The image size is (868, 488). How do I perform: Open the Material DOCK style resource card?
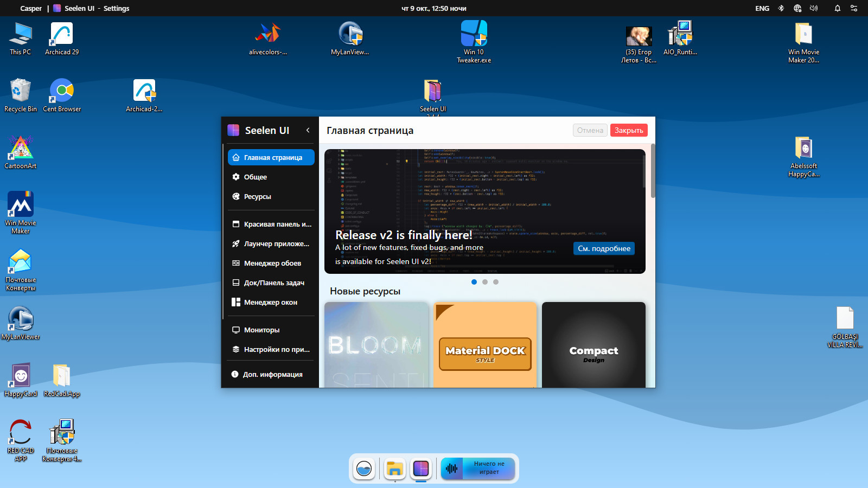click(x=485, y=345)
